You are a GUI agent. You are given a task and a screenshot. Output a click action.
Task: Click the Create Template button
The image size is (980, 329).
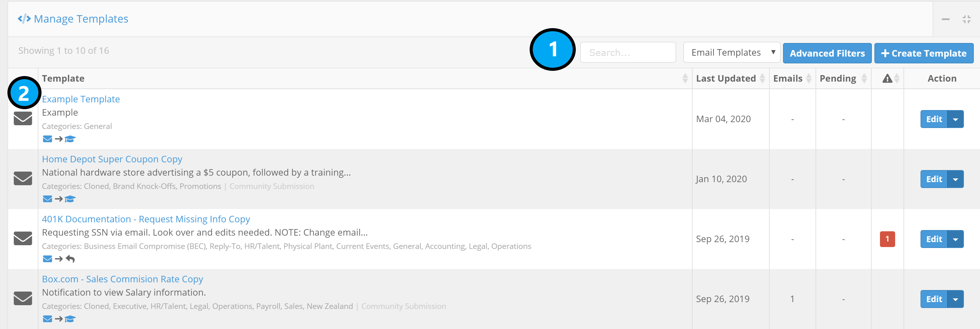click(x=923, y=53)
